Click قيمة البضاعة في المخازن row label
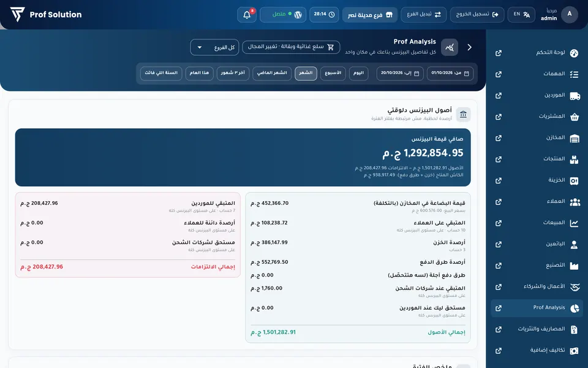Viewport: 588px width, 368px height. pos(419,203)
